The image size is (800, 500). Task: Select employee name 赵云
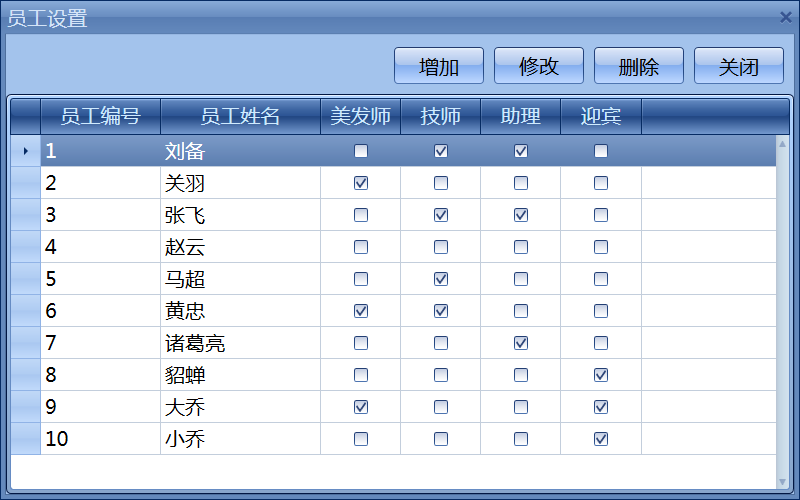point(185,247)
